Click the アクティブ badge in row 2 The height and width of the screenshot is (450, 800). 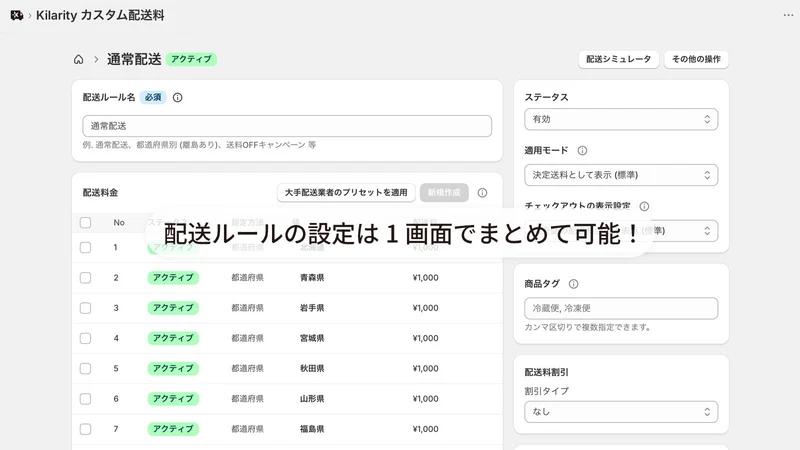tap(173, 278)
